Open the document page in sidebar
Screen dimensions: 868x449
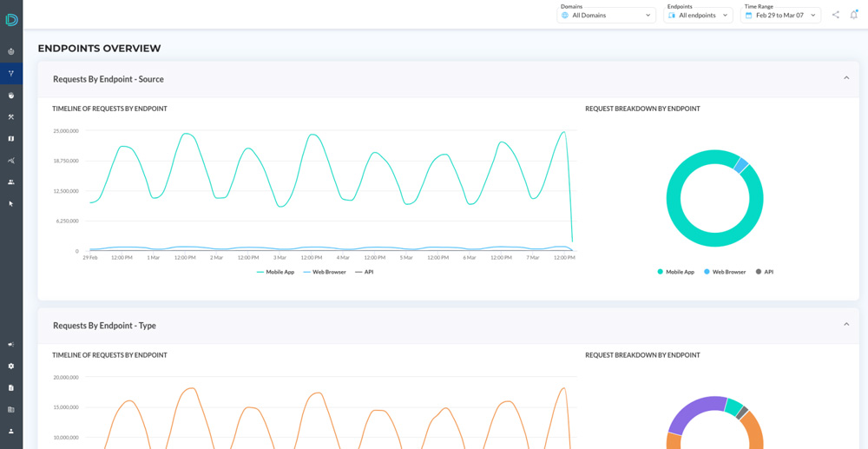pos(11,387)
